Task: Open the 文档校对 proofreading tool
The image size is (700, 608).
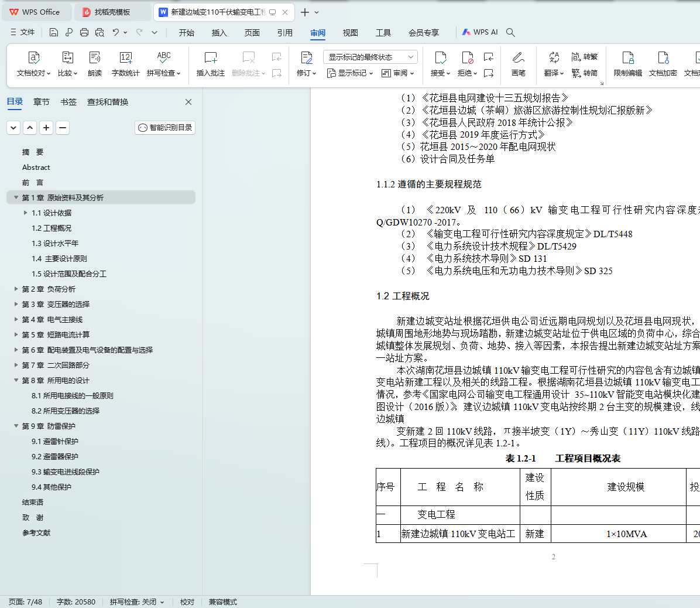Action: (x=33, y=64)
